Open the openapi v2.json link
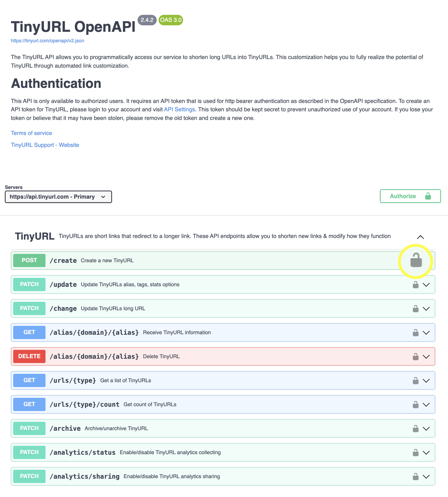448x497 pixels. pyautogui.click(x=47, y=41)
